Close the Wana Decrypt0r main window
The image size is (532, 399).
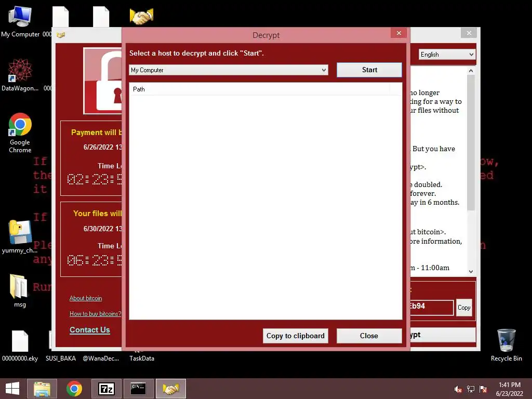coord(469,33)
